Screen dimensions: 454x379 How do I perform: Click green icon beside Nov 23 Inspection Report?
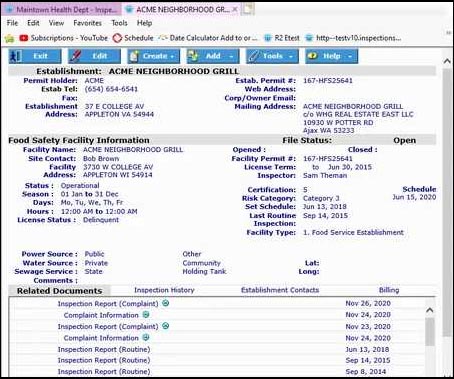pos(165,326)
